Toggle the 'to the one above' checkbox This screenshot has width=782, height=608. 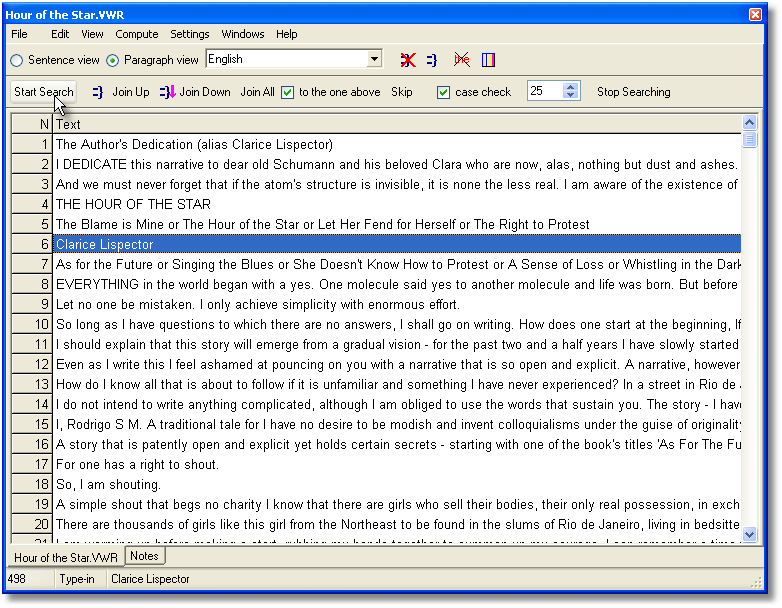288,92
